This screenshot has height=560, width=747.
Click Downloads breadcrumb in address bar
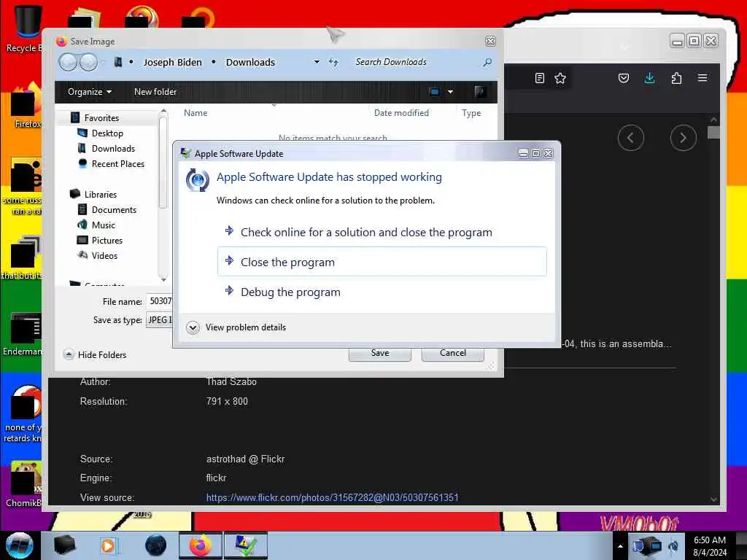click(x=250, y=63)
